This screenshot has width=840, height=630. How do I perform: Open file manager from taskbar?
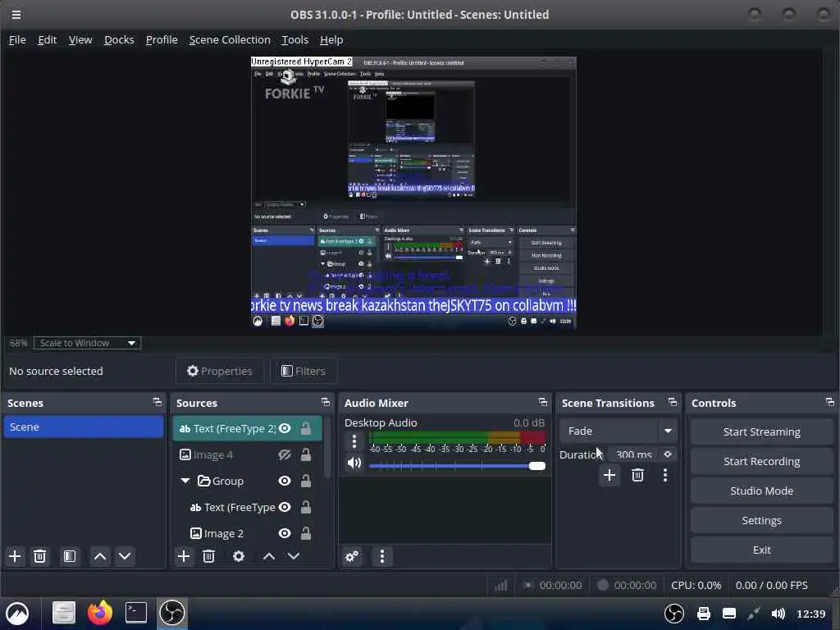[x=64, y=613]
